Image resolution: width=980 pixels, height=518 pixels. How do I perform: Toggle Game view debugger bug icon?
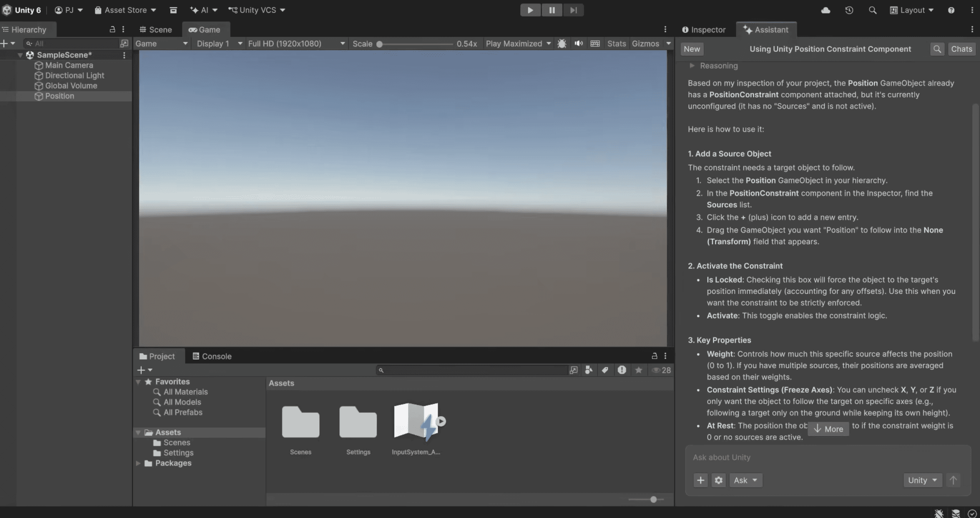[561, 43]
